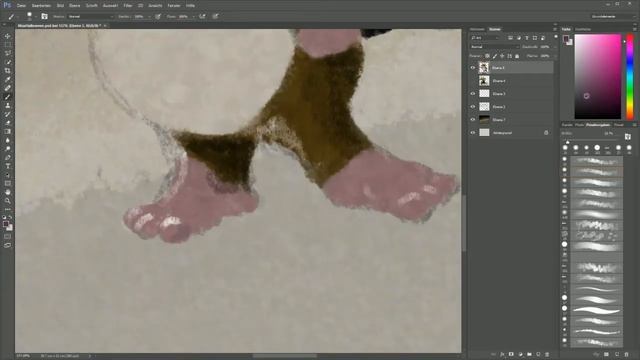Image resolution: width=640 pixels, height=360 pixels.
Task: Open the Filter menu
Action: 128,6
